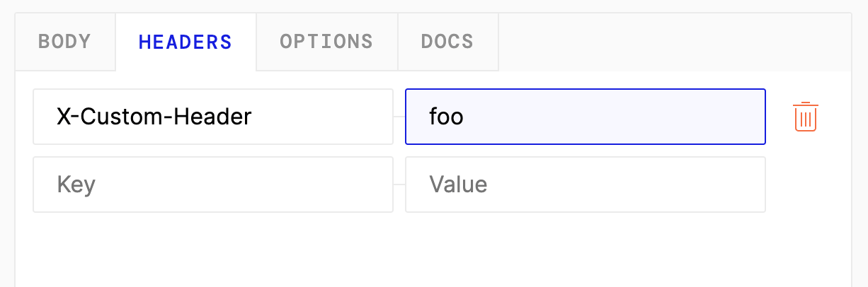
Task: Open the OPTIONS tab
Action: [326, 42]
